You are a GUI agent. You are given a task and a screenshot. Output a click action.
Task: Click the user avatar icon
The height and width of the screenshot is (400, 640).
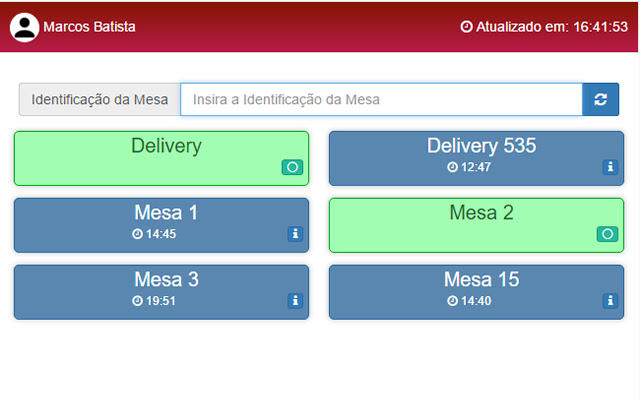point(24,27)
